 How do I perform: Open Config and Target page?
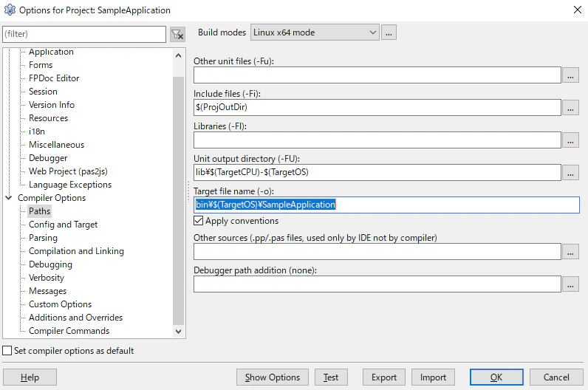point(63,225)
